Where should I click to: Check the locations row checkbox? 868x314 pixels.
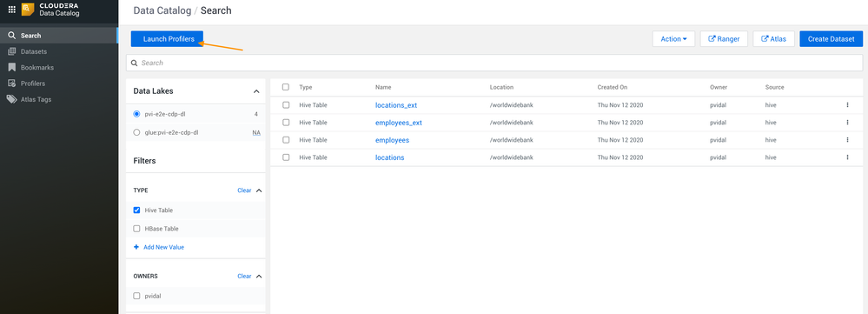click(286, 157)
